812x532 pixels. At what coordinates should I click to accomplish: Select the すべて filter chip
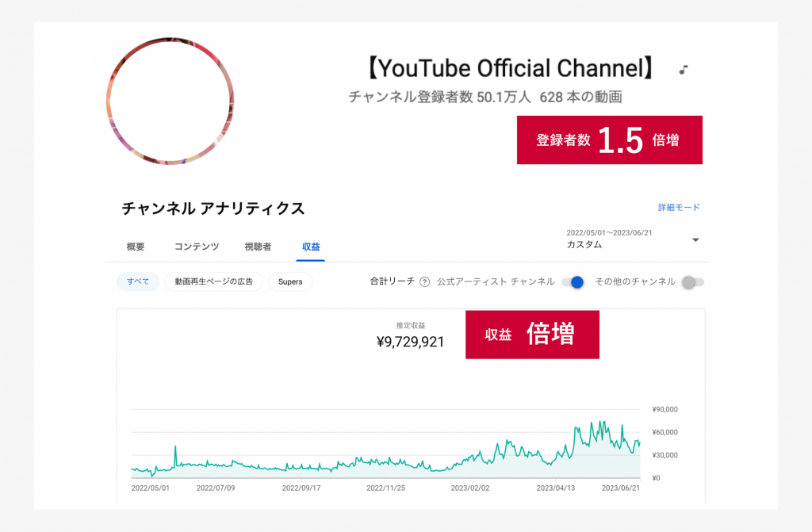tap(138, 281)
